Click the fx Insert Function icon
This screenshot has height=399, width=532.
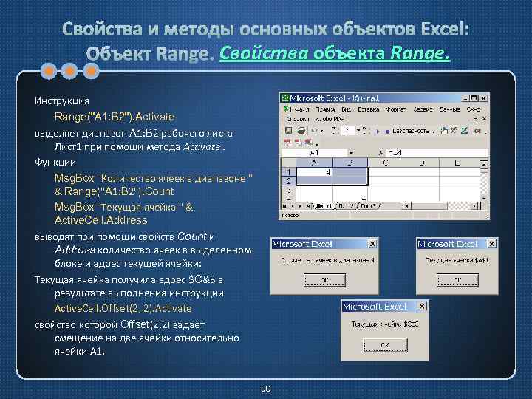pos(381,153)
